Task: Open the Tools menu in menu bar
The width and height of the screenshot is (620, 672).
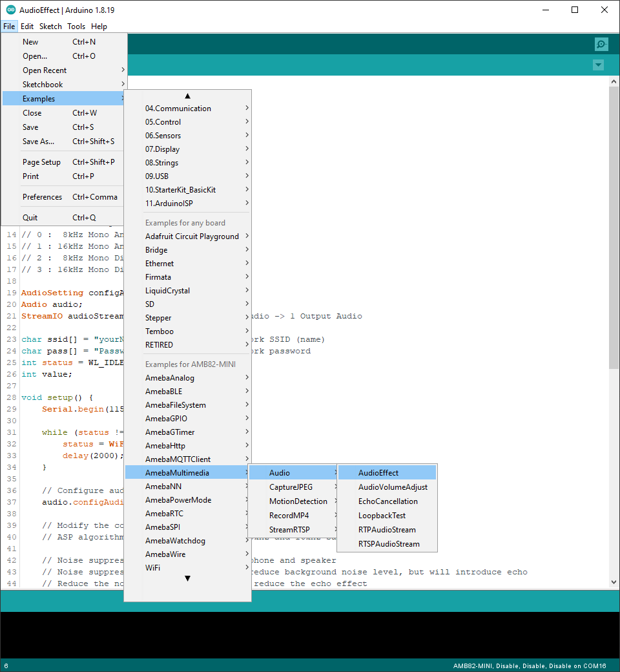Action: coord(76,26)
